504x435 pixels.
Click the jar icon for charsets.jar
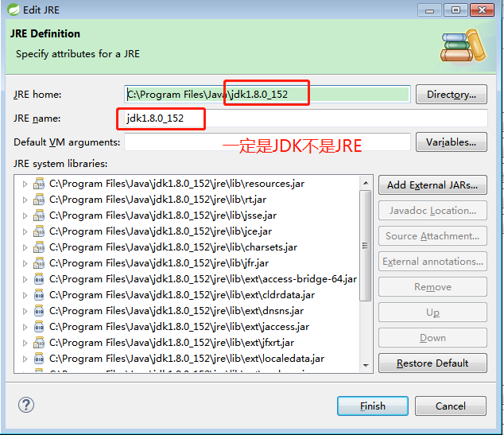point(39,247)
